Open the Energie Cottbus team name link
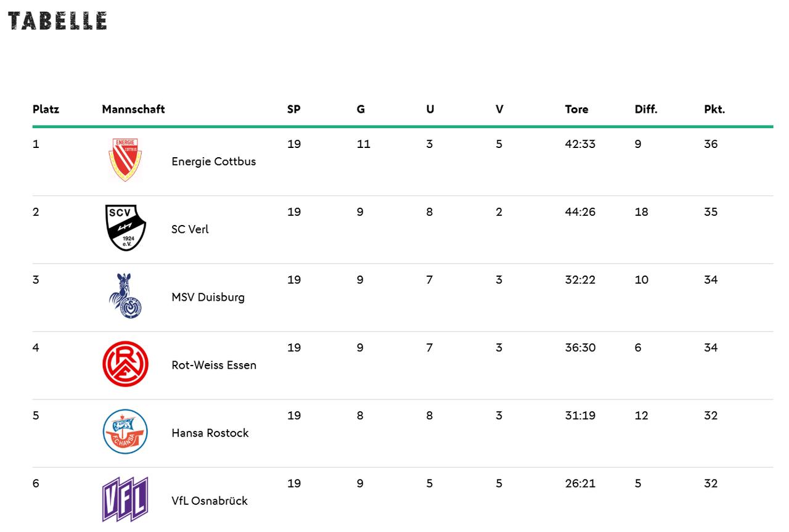789x532 pixels. 213,162
